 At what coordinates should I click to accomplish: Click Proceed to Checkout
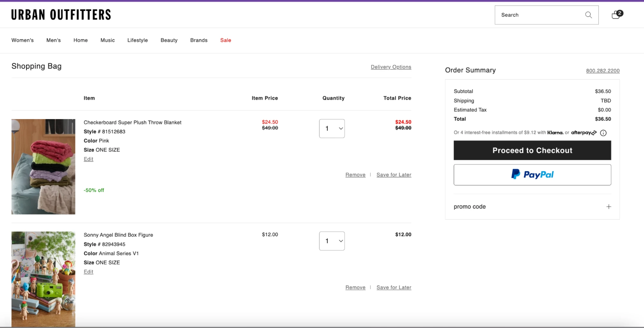[x=532, y=150]
